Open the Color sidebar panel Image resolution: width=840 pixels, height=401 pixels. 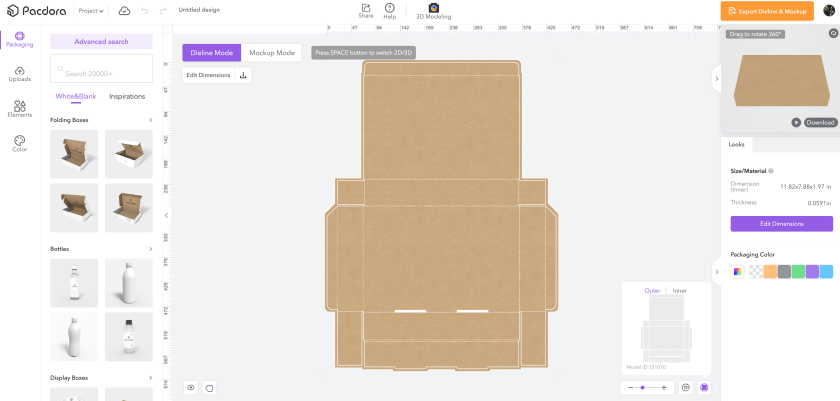pos(19,143)
